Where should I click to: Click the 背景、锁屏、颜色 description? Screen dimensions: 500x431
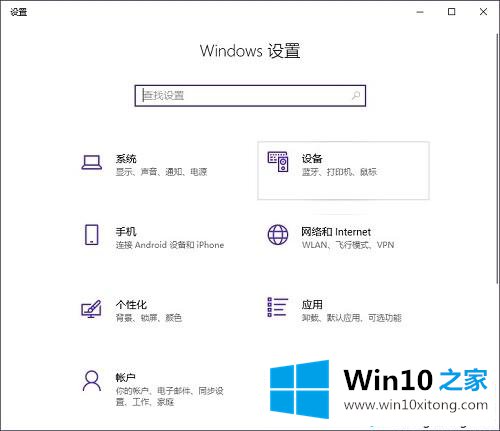pos(149,318)
